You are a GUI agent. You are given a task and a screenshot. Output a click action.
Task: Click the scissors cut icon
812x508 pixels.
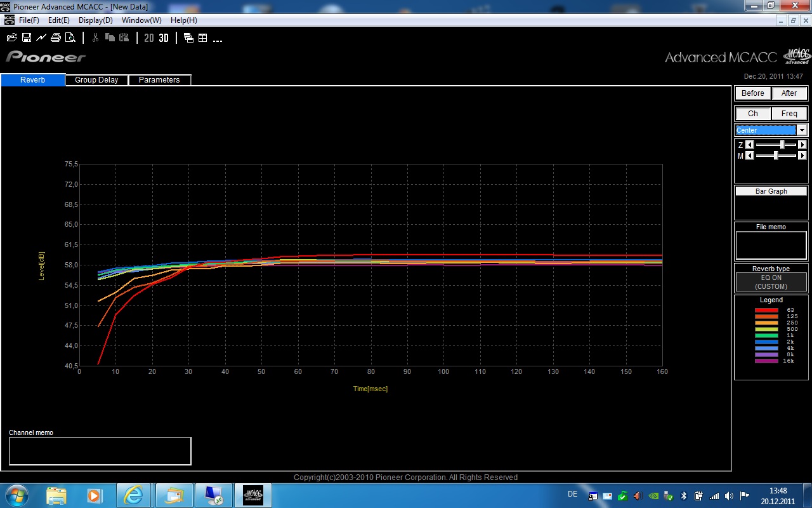click(95, 38)
